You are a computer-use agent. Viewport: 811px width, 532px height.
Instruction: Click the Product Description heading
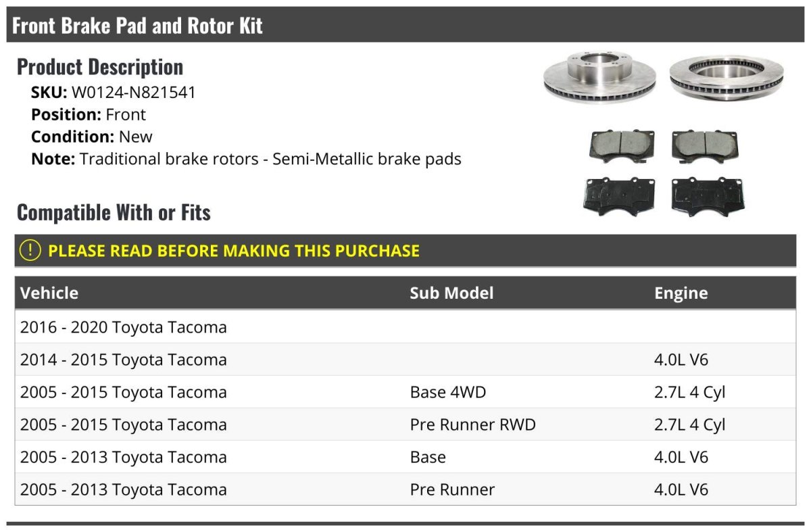point(100,67)
